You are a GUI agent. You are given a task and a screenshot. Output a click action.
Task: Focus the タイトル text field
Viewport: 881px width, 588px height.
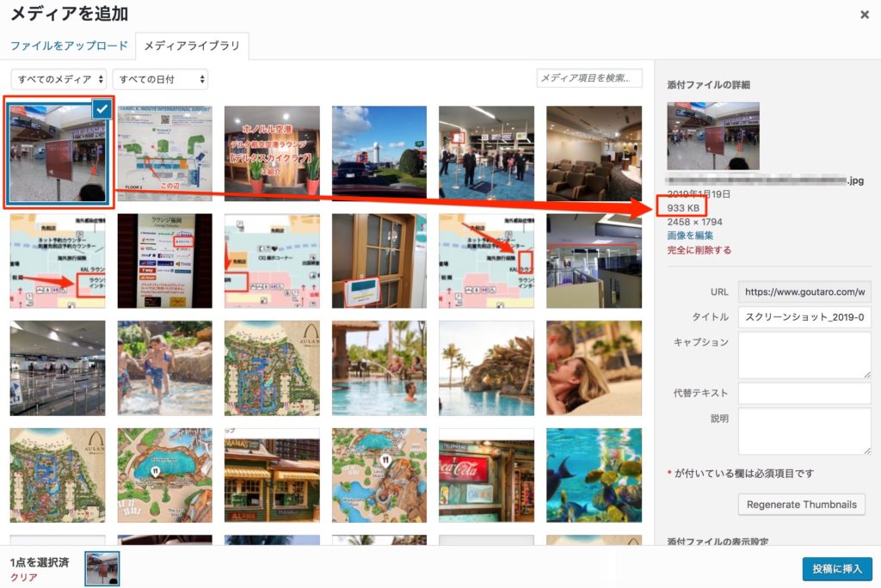point(804,317)
